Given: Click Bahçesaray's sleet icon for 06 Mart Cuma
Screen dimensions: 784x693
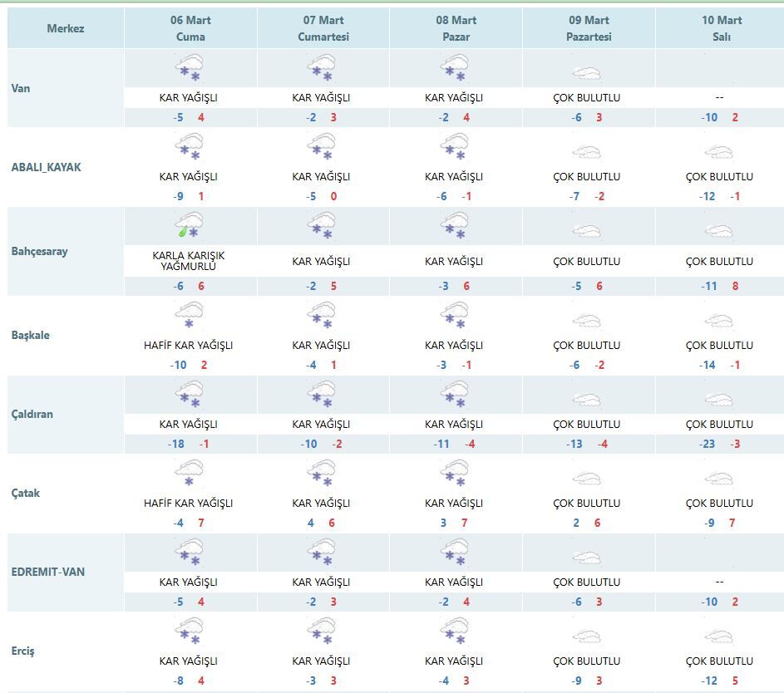Looking at the screenshot, I should (190, 226).
